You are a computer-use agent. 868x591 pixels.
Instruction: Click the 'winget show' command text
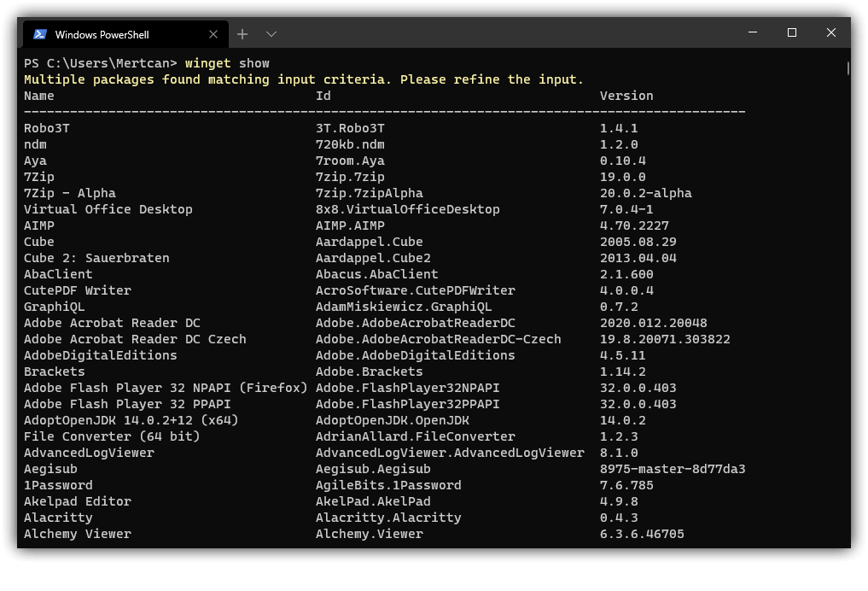coord(227,63)
